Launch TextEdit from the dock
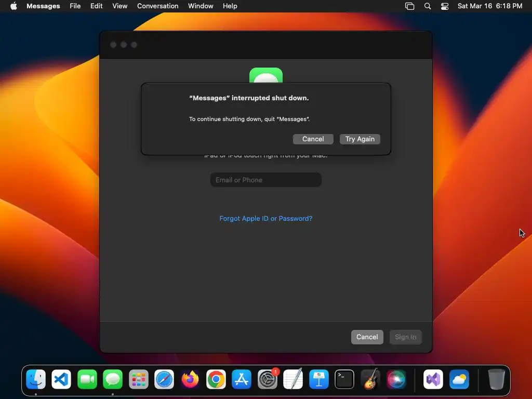 pos(293,379)
